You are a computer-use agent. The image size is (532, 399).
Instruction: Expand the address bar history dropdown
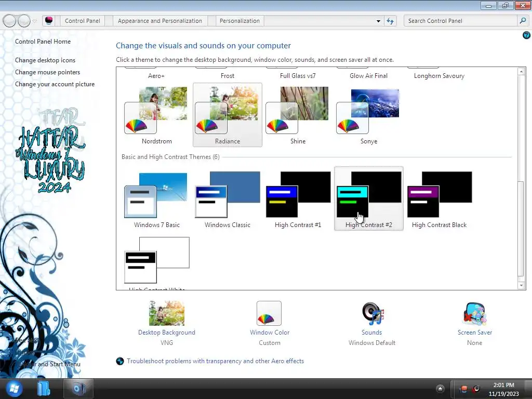pyautogui.click(x=378, y=21)
